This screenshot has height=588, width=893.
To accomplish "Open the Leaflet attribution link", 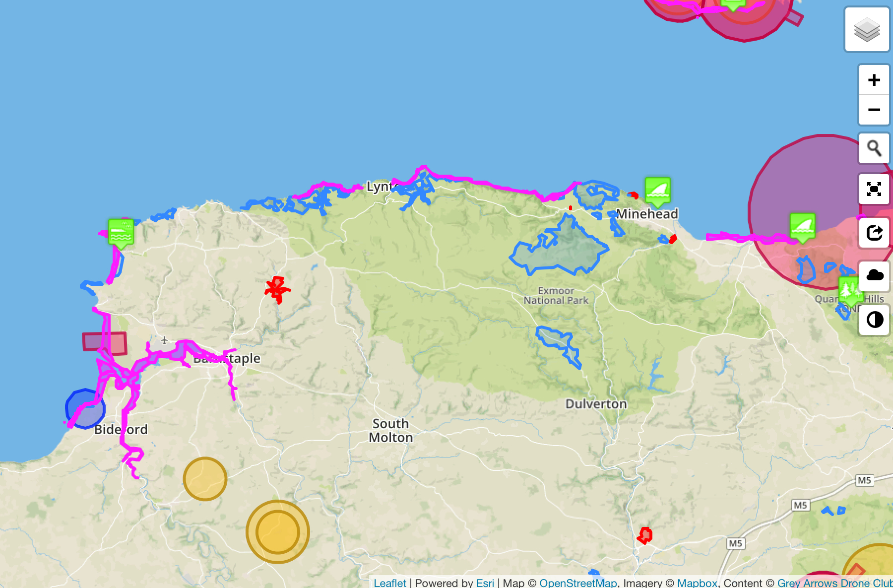I will pyautogui.click(x=389, y=583).
